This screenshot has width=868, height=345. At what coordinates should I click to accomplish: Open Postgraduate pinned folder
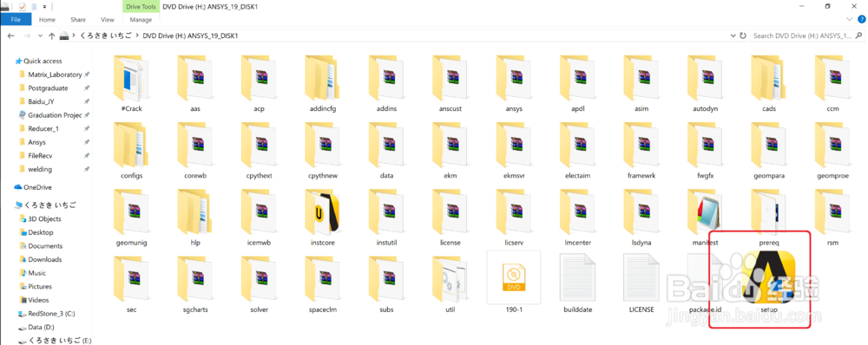(x=48, y=88)
